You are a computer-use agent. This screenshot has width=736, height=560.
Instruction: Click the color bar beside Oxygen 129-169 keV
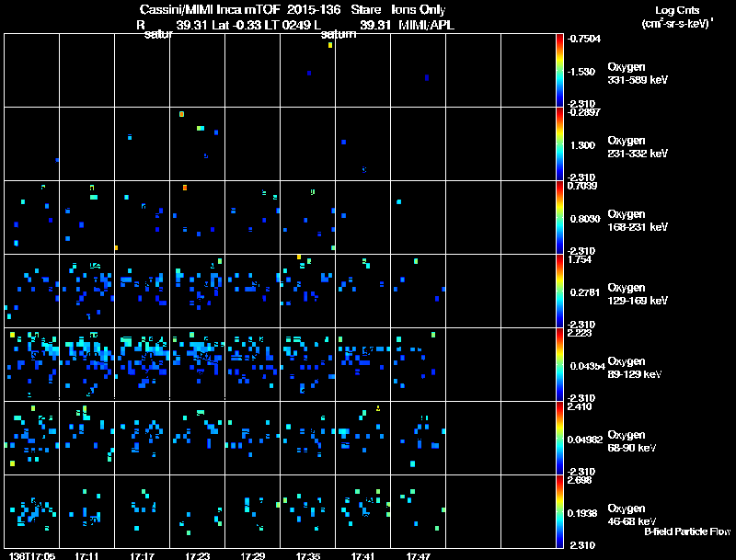[559, 291]
